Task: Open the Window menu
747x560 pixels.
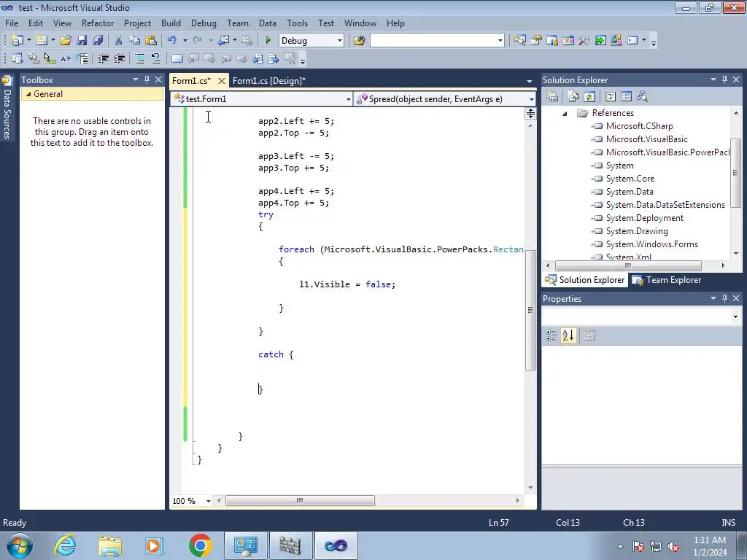Action: pyautogui.click(x=360, y=23)
